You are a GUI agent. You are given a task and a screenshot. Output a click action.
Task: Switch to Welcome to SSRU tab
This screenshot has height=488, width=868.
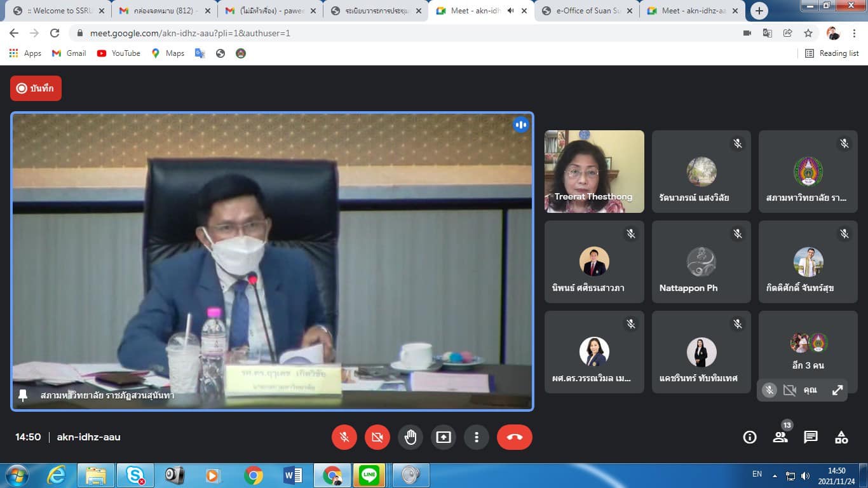[58, 11]
